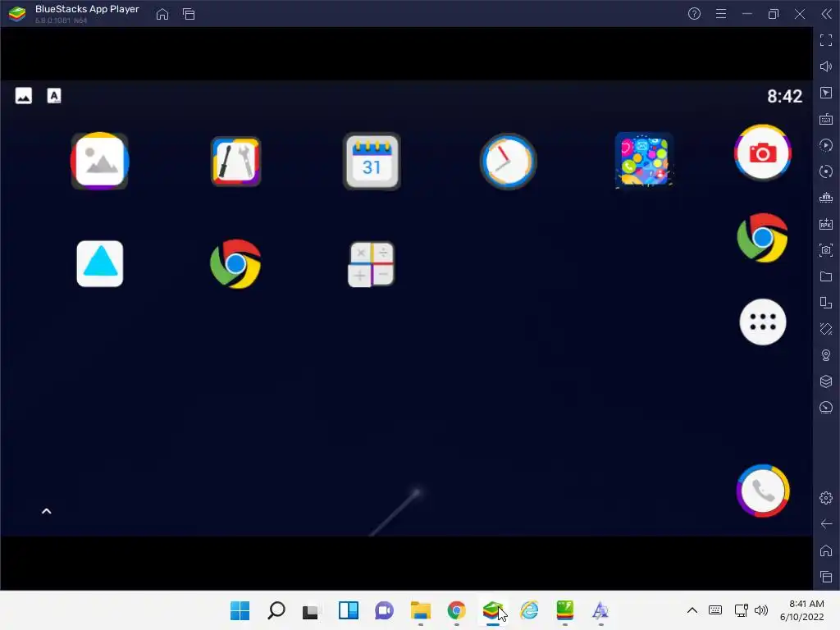Click the taskbar date and time

(802, 610)
